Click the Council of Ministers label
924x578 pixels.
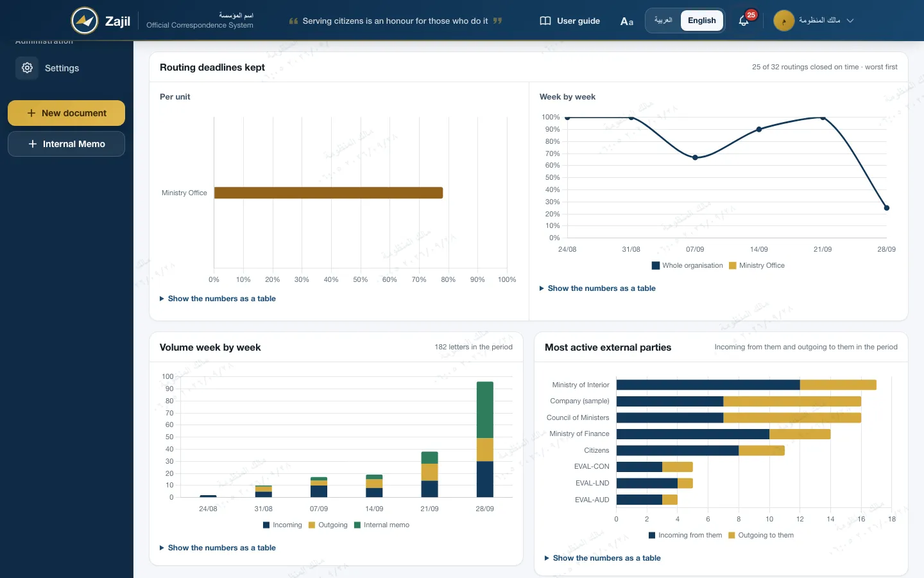click(578, 417)
